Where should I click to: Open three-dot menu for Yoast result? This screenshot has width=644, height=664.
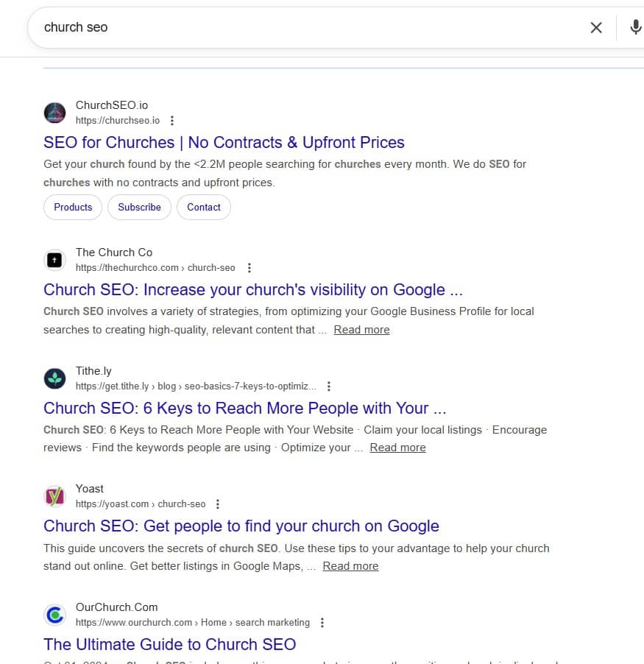(x=218, y=504)
